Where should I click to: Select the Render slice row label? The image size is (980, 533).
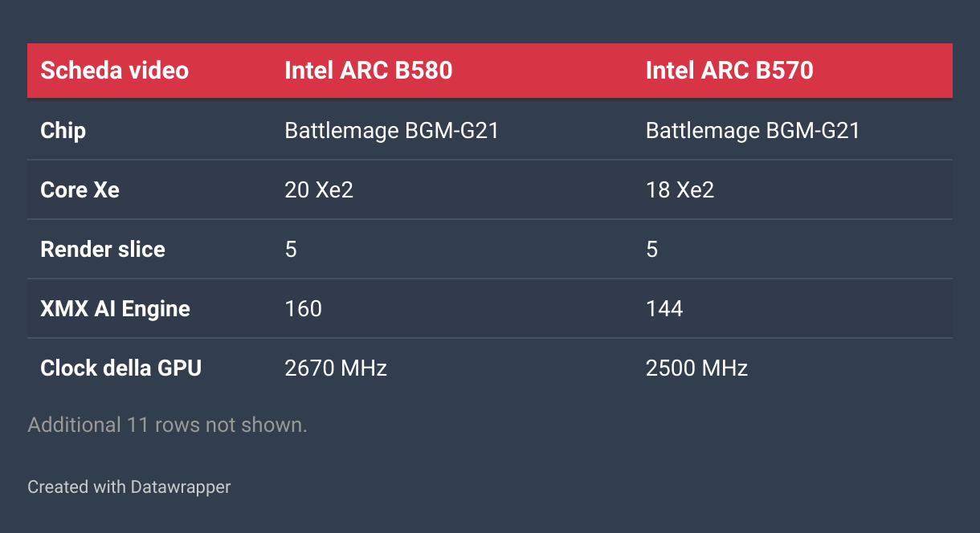[103, 249]
